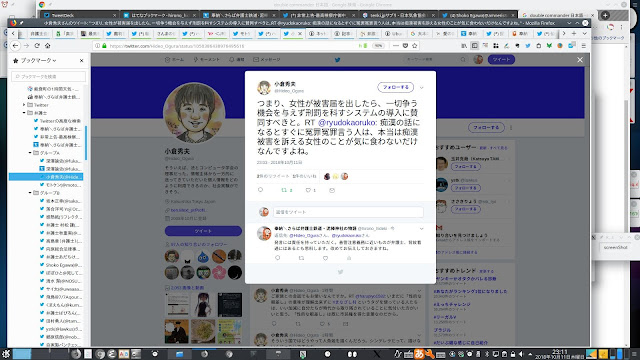Open the Firefox hamburger menu
This screenshot has width=640, height=360.
pos(584,46)
